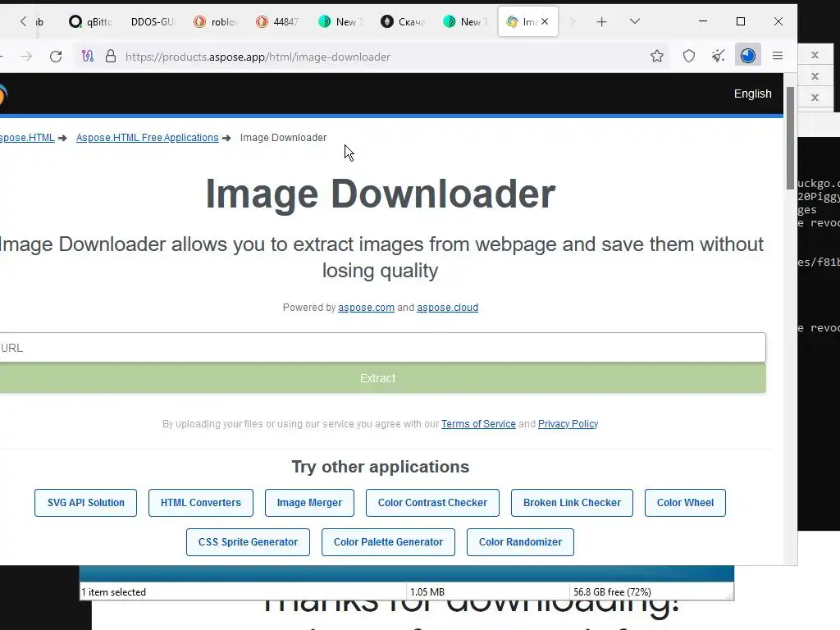Screen dimensions: 840x630
Task: Open HTML Converters application
Action: (x=201, y=503)
